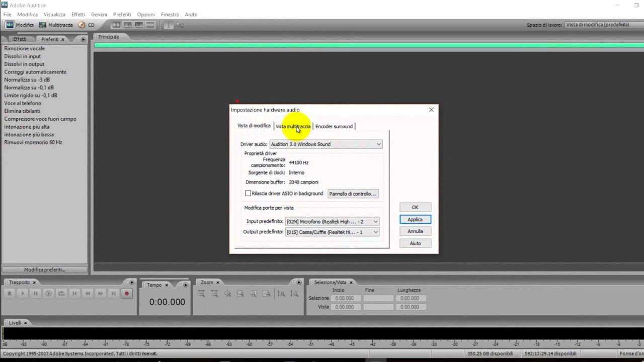Switch to Vista di modifica tab
The height and width of the screenshot is (362, 644).
coord(254,126)
